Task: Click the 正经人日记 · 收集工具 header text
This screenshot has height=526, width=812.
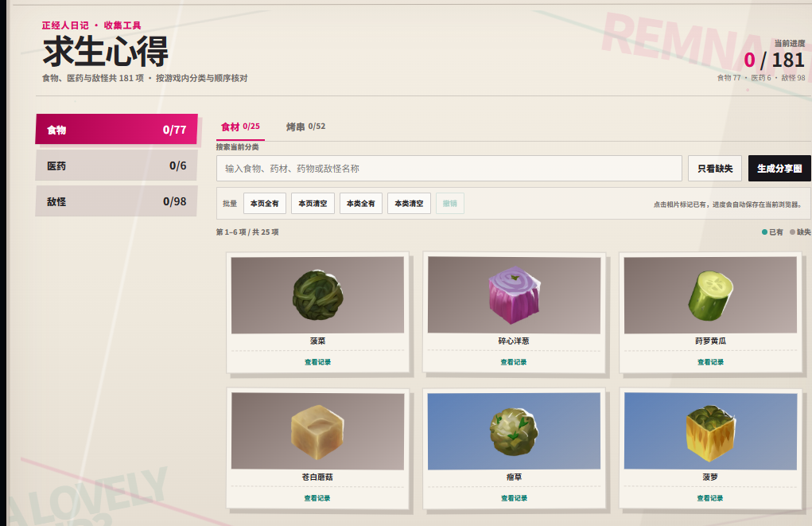Action: [91, 25]
